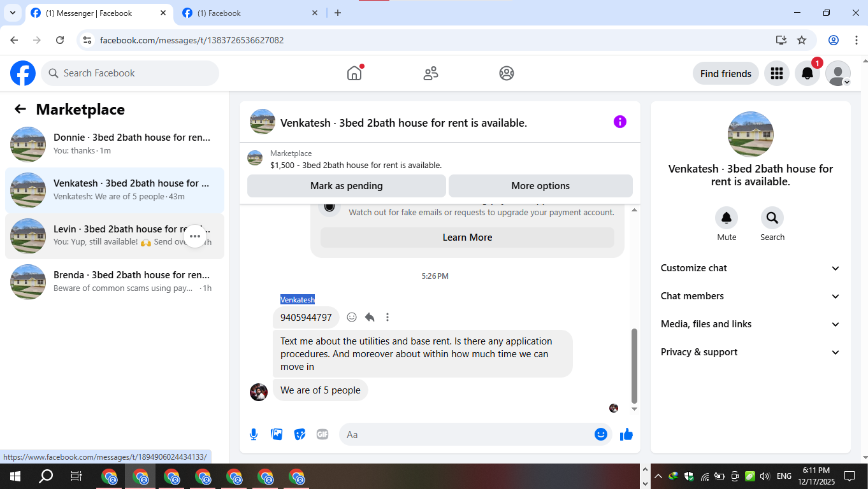Click More options button
This screenshot has height=489, width=868.
pyautogui.click(x=540, y=186)
